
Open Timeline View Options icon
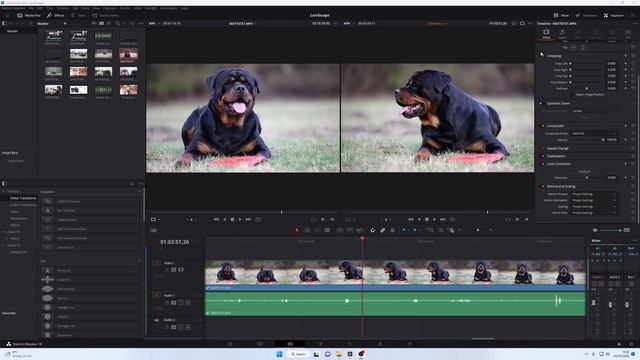pyautogui.click(x=153, y=230)
